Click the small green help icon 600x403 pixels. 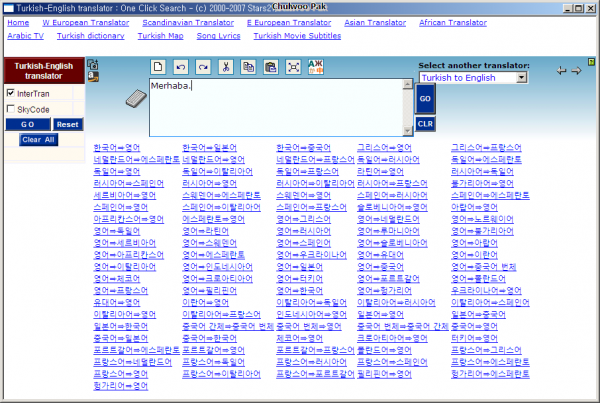click(x=591, y=62)
